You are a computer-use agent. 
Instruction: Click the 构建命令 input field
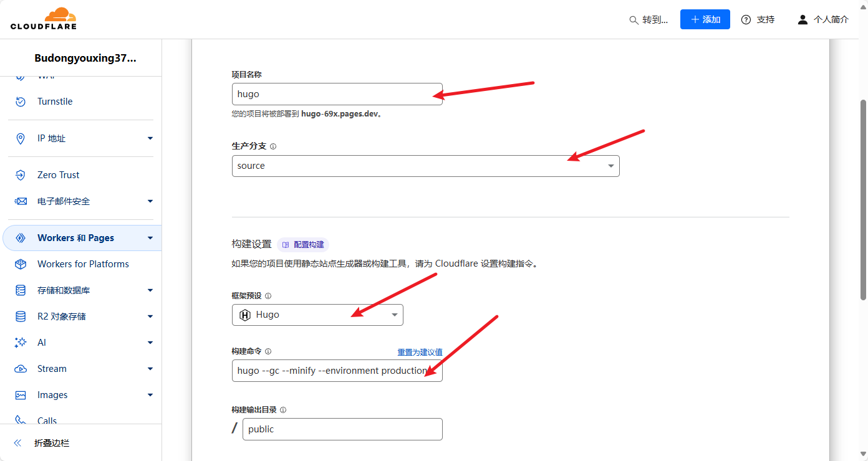(337, 371)
